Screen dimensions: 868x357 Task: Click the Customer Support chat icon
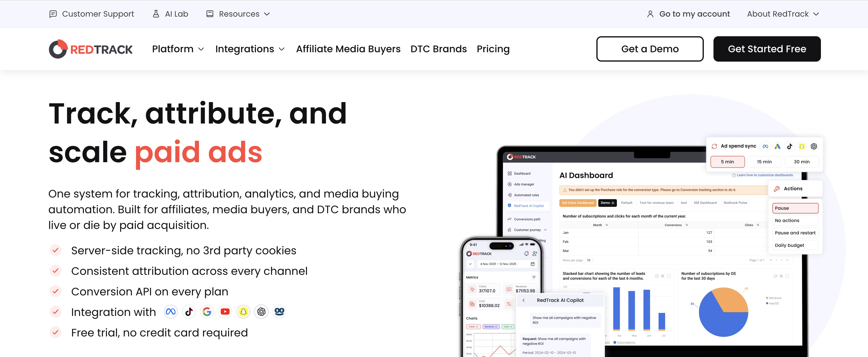click(x=53, y=14)
